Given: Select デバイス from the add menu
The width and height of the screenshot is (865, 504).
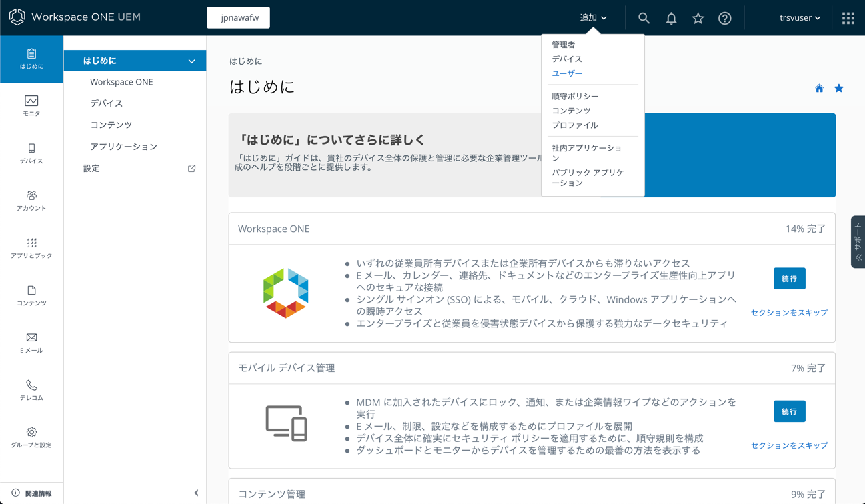Looking at the screenshot, I should tap(566, 59).
